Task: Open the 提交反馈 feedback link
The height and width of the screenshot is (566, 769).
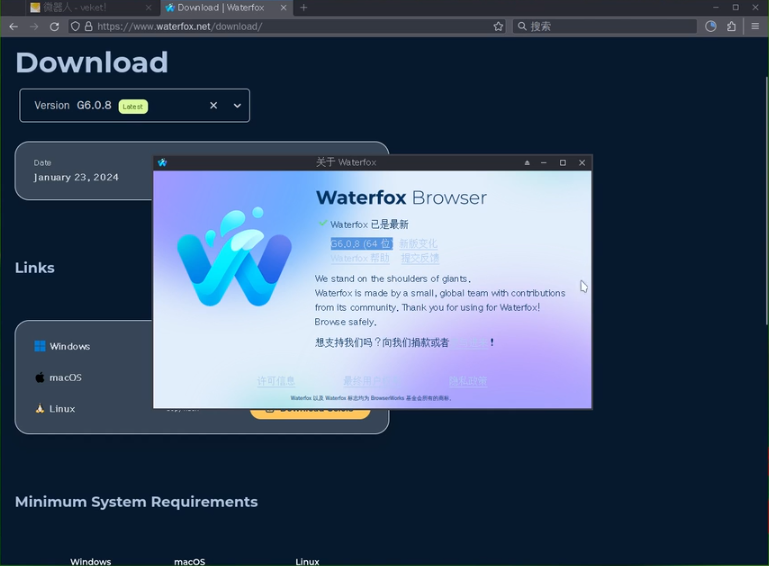Action: (420, 258)
